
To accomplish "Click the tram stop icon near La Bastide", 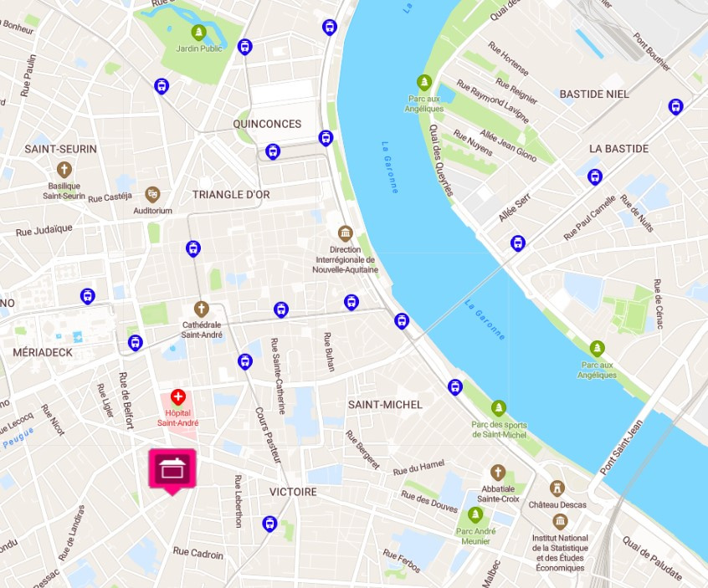I will click(x=595, y=176).
